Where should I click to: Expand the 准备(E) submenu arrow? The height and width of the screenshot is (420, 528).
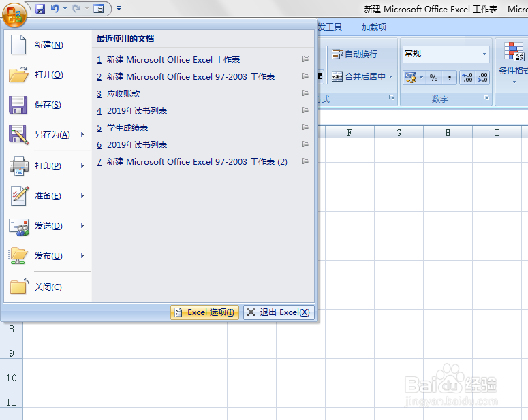pyautogui.click(x=82, y=196)
